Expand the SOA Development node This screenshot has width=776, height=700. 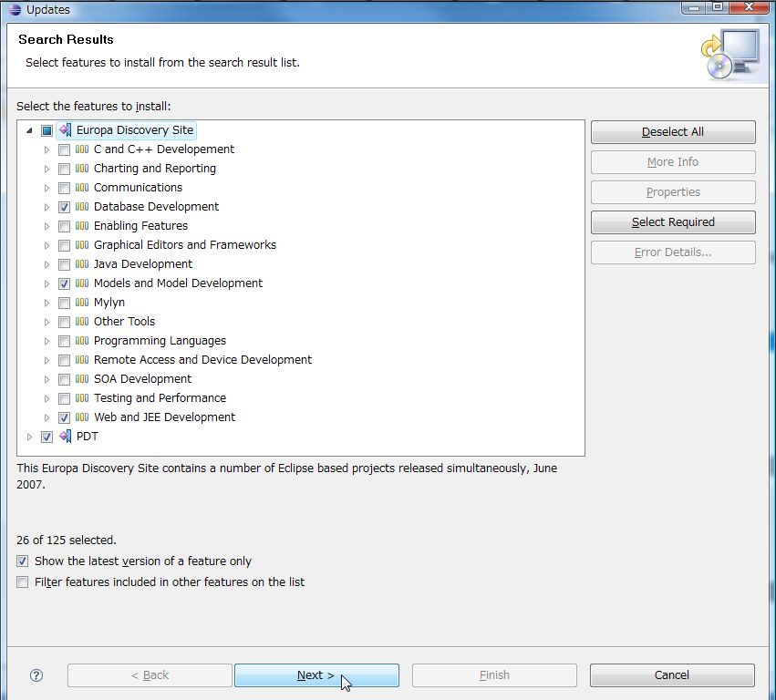pos(47,379)
